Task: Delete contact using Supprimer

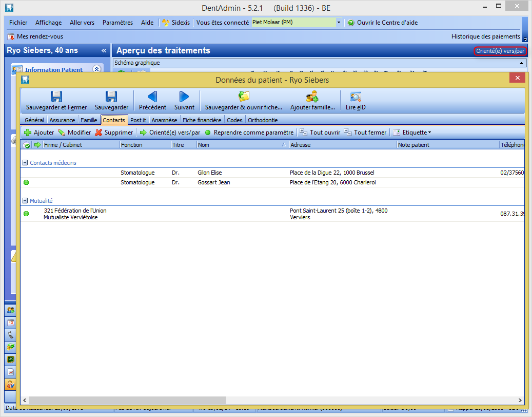Action: [114, 132]
